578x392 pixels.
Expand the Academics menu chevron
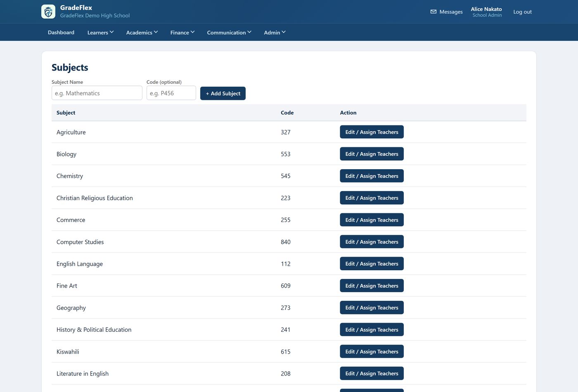click(156, 32)
